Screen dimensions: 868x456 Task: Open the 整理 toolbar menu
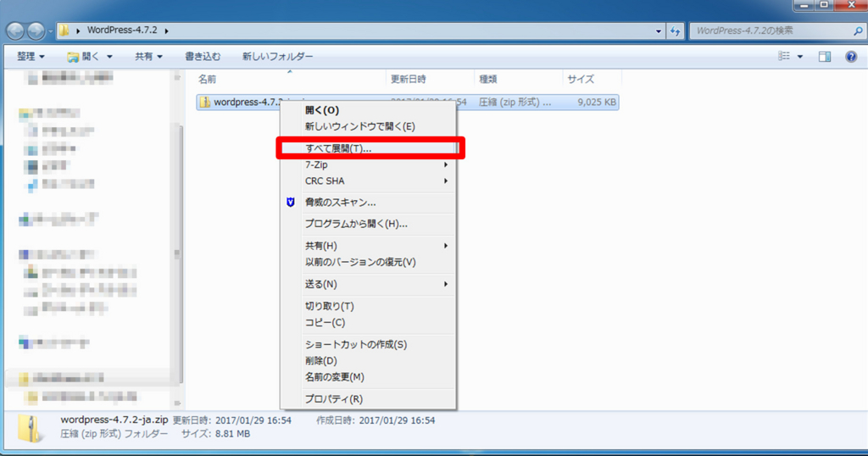[x=31, y=57]
